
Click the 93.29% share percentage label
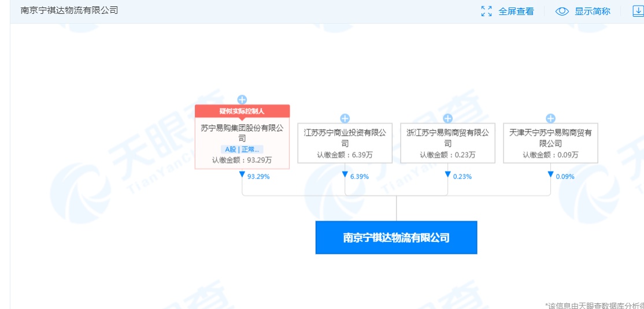(x=258, y=177)
